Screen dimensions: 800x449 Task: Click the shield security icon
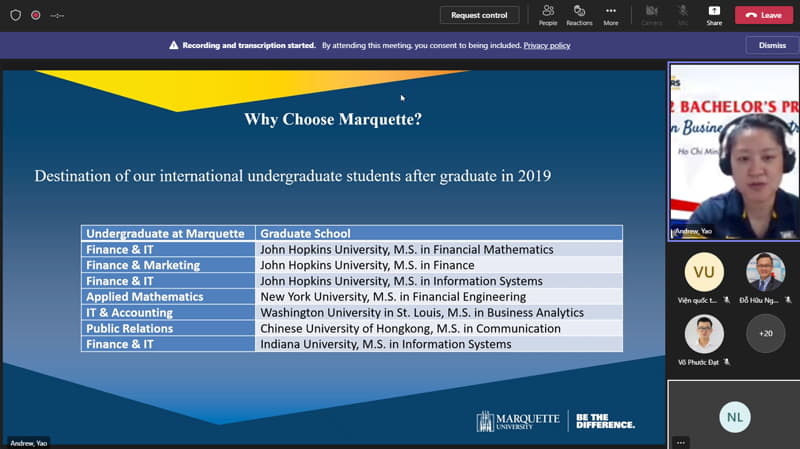coord(15,15)
